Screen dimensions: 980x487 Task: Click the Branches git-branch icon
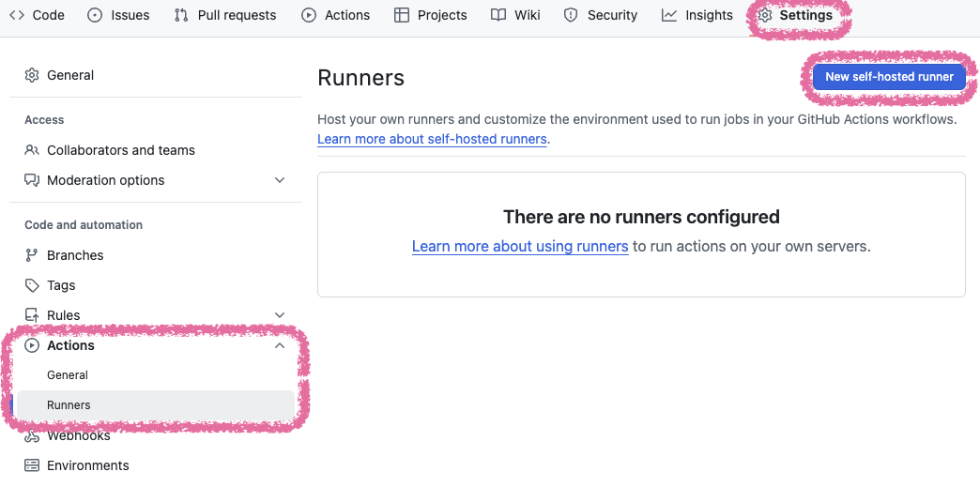tap(31, 255)
